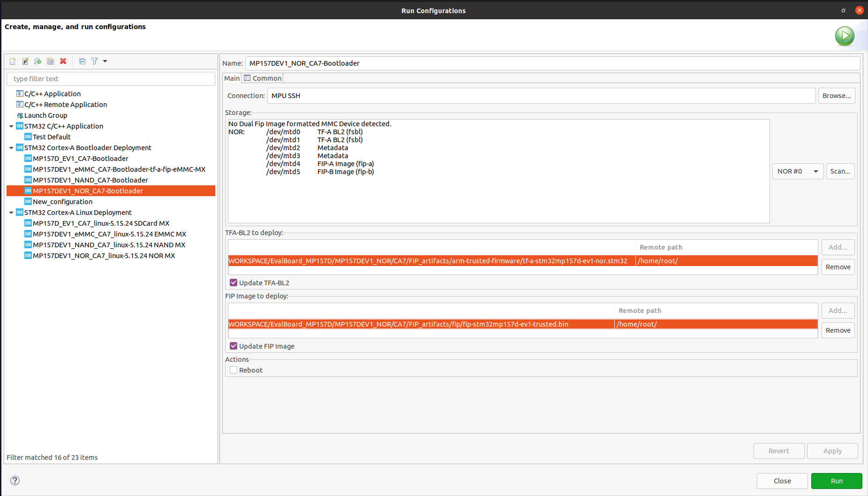Click the New prototype configuration icon

(25, 61)
